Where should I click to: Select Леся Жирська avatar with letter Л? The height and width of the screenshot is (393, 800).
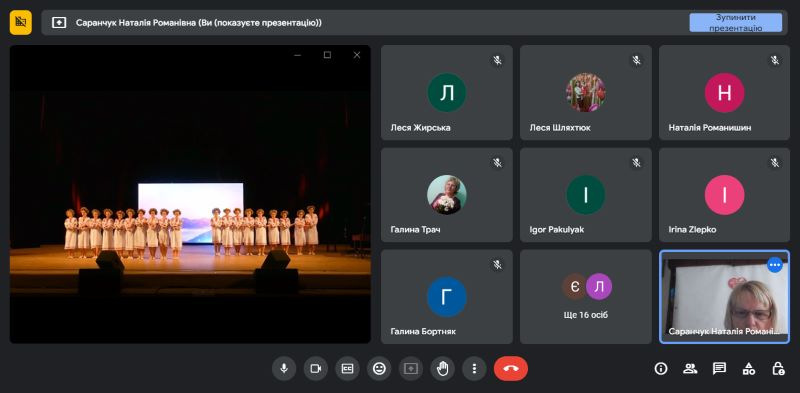446,93
